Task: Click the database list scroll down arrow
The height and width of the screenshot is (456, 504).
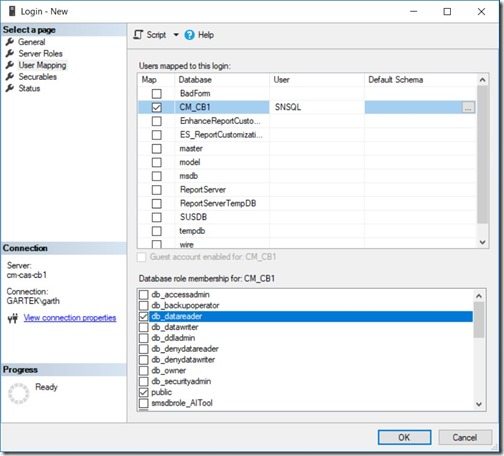Action: pyautogui.click(x=482, y=242)
